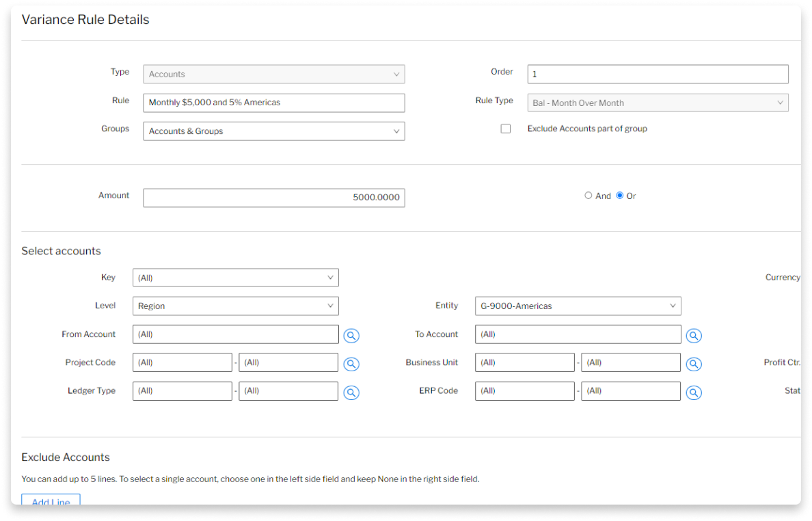The height and width of the screenshot is (521, 812).
Task: Click the ERP Code search magnifier icon
Action: [x=694, y=392]
